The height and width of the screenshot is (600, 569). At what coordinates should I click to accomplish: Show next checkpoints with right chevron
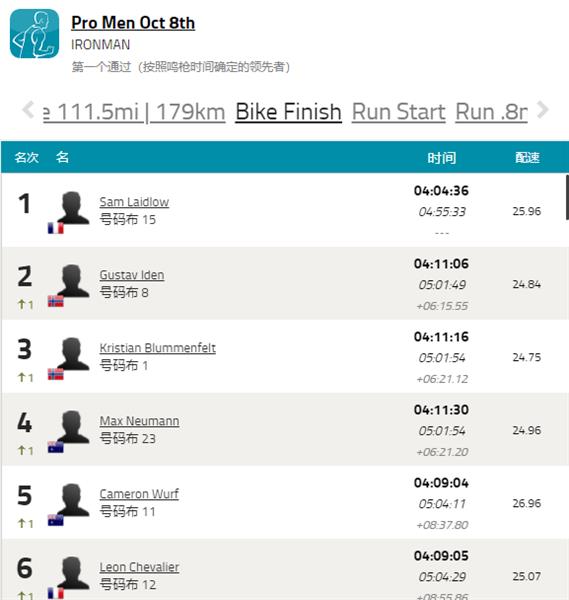pyautogui.click(x=543, y=110)
